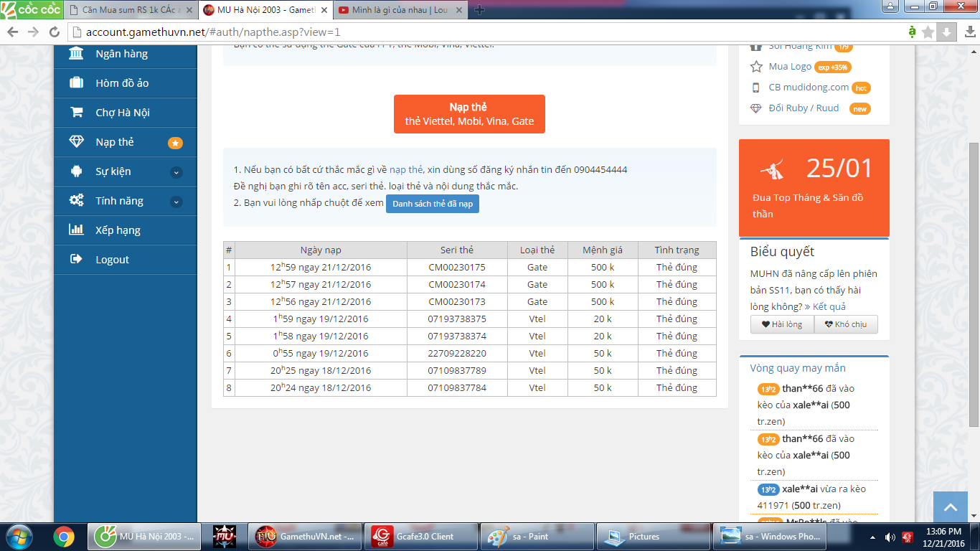Expand the Sự kiện sidebar submenu
This screenshot has width=980, height=551.
click(x=176, y=172)
